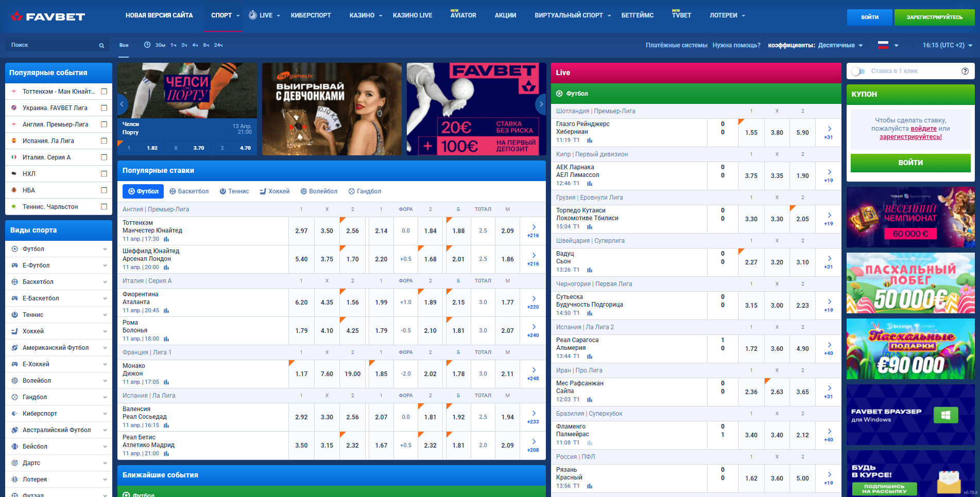Select odds 2.97 for Tottenham win
Image resolution: width=980 pixels, height=497 pixels.
301,231
